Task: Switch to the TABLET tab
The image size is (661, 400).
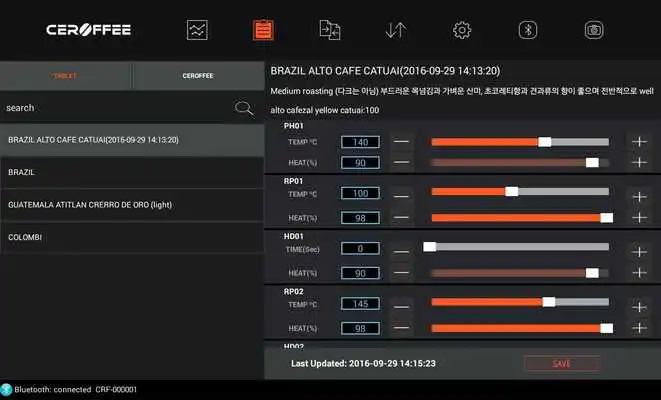Action: coord(65,76)
